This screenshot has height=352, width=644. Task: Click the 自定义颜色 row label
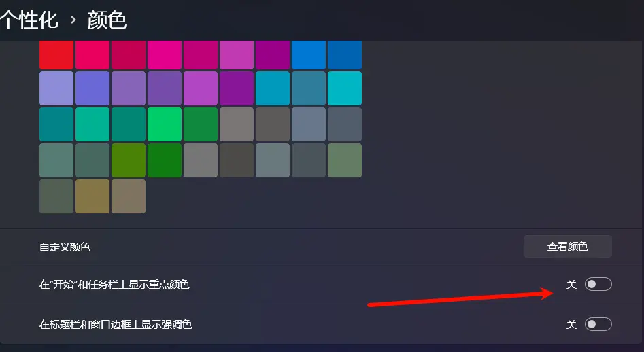pos(65,247)
